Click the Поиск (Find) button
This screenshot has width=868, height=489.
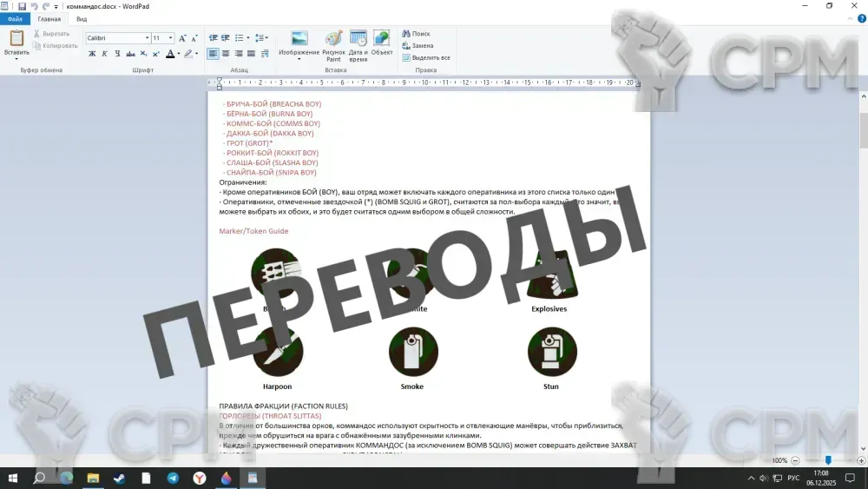[416, 34]
